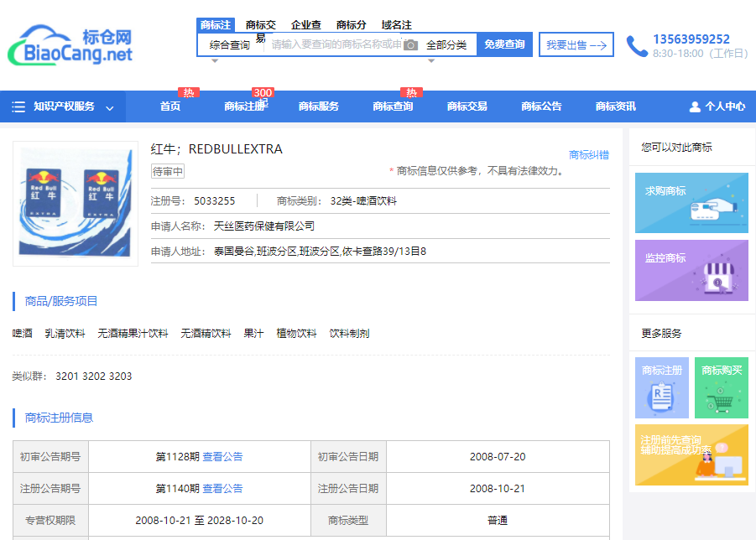The height and width of the screenshot is (540, 756).
Task: Open the 商标购买 shopping cart tile
Action: tap(722, 387)
